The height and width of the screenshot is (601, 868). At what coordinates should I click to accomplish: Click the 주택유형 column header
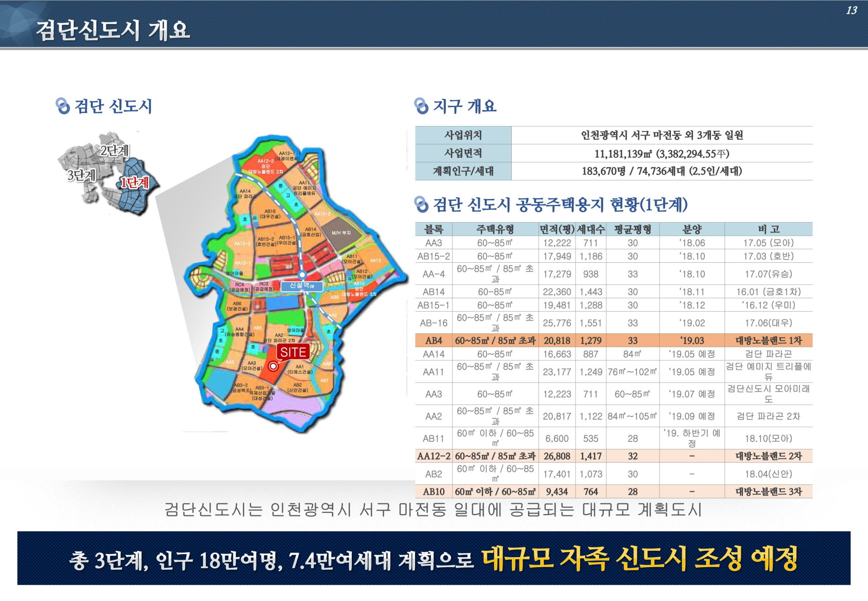tap(495, 229)
